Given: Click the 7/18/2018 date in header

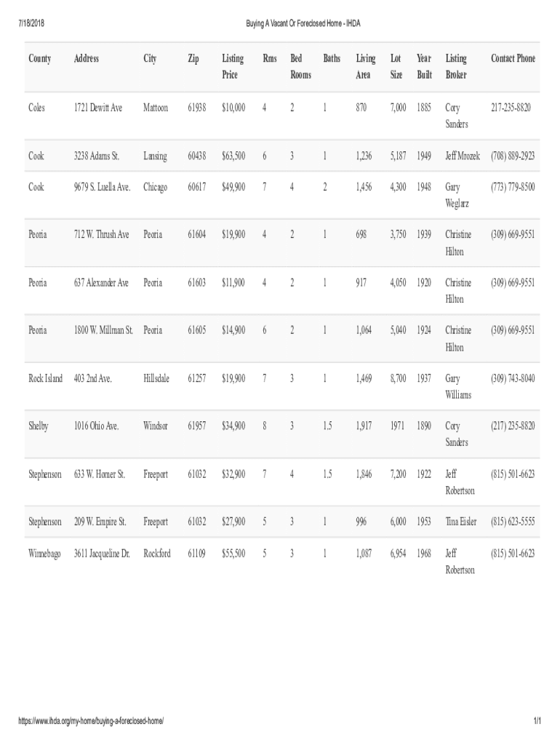Looking at the screenshot, I should point(31,24).
